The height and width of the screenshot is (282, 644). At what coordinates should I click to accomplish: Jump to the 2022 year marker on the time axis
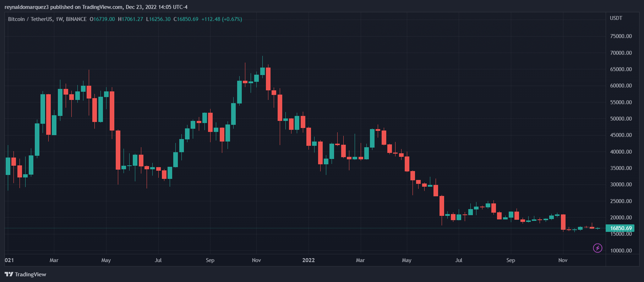(x=308, y=260)
